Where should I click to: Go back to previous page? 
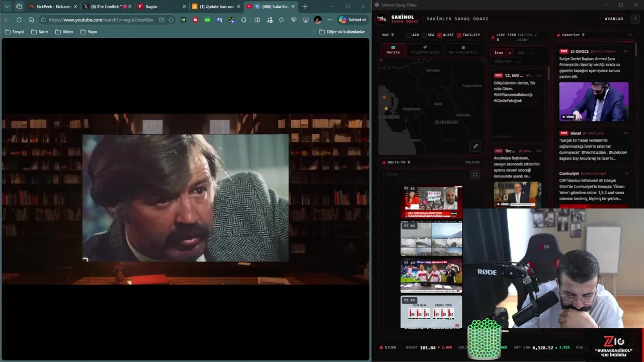click(x=7, y=20)
